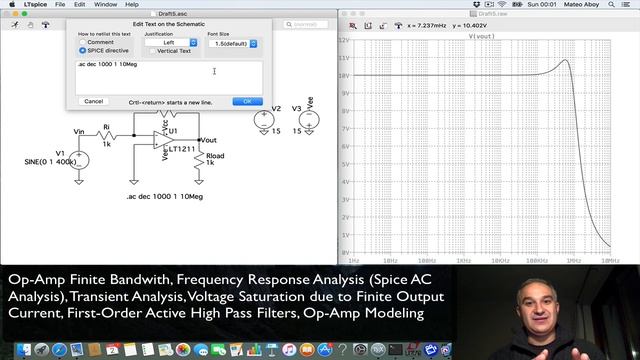Open Spotlight search in the menu bar
Screen dimensions: 640x360
coord(611,4)
